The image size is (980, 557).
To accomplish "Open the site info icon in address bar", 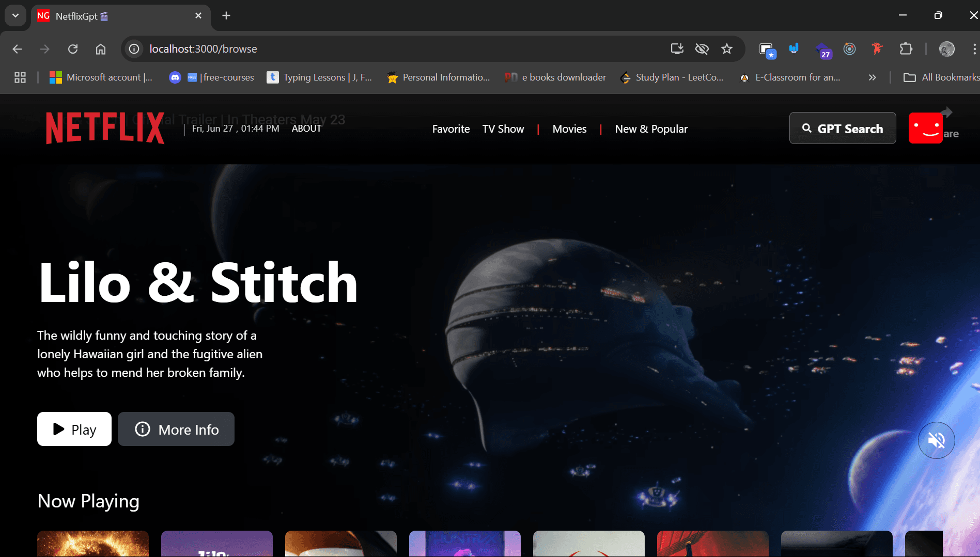I will [x=134, y=49].
